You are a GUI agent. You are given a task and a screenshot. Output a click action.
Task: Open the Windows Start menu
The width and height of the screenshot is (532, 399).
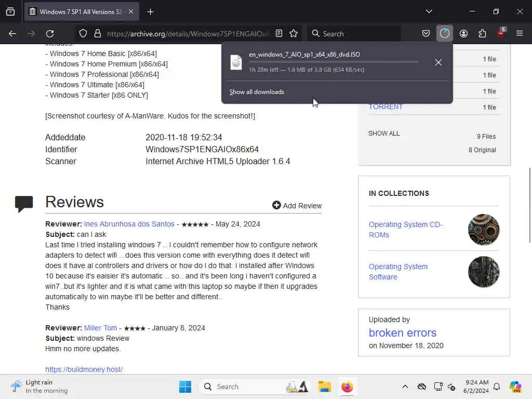pos(185,387)
